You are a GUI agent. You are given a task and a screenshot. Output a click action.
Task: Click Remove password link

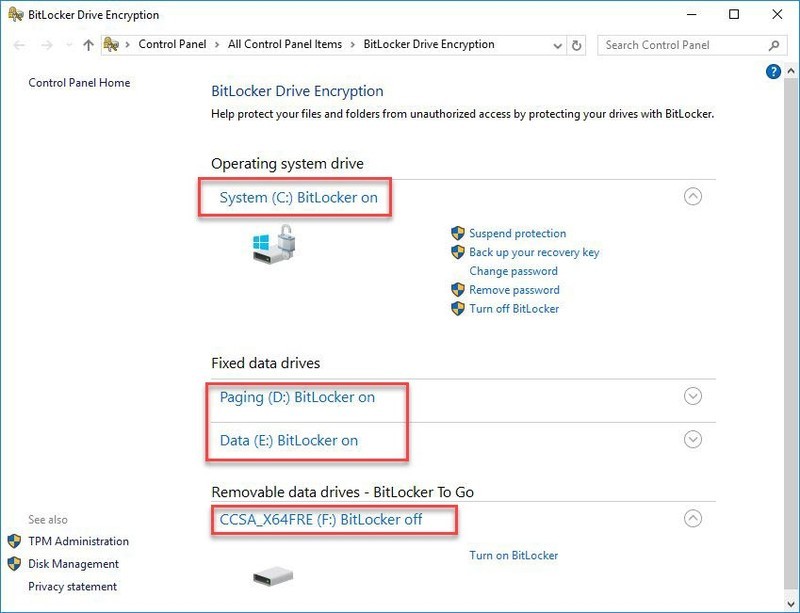[x=514, y=290]
